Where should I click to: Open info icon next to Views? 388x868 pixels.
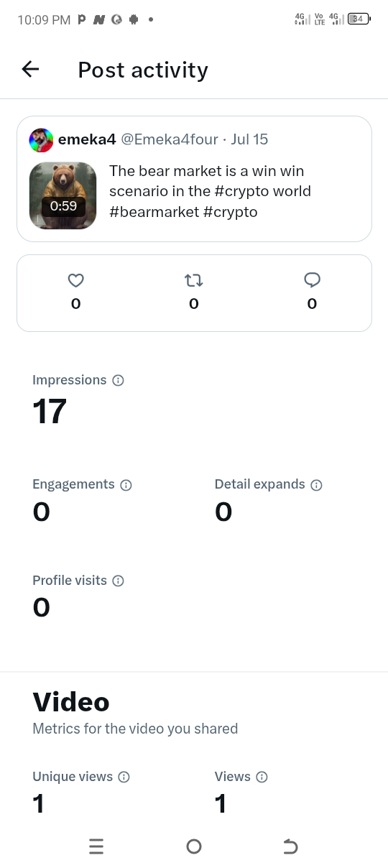click(262, 777)
